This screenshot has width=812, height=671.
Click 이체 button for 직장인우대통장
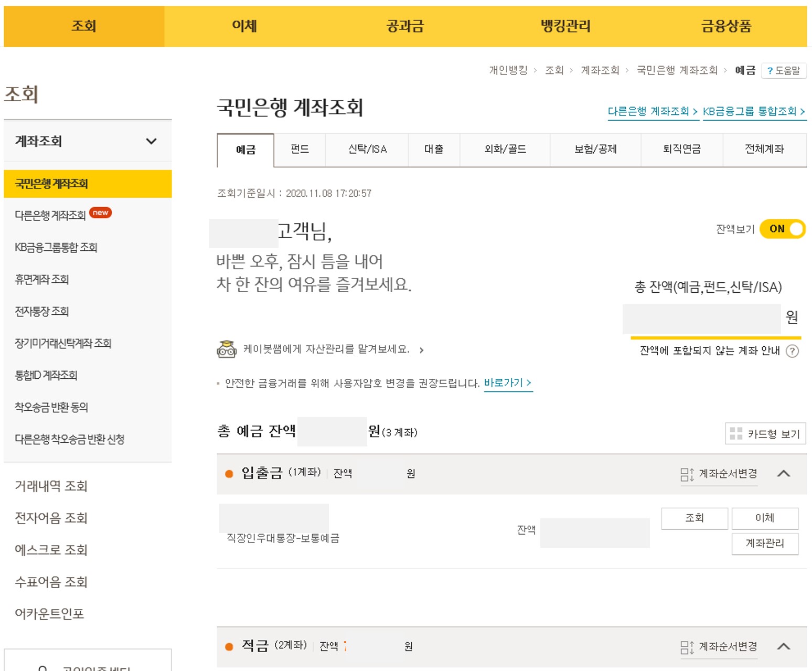(765, 518)
